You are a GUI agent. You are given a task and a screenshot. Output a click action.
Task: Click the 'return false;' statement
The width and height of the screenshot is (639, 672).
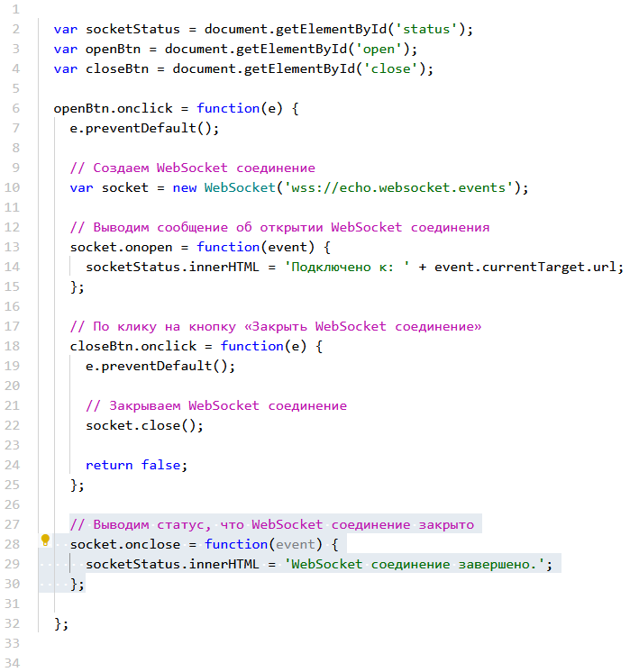tap(137, 465)
